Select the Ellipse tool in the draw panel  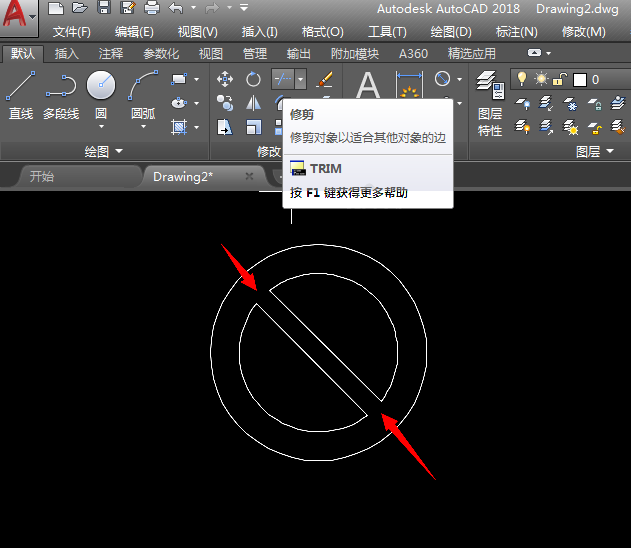179,103
